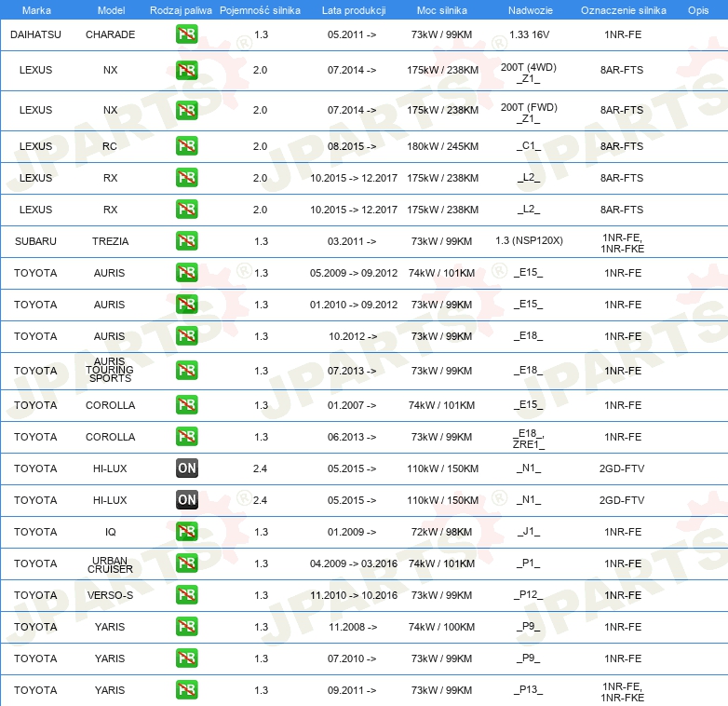728x706 pixels.
Task: Click the 01.2010 -> 09.2012 date cell
Action: click(354, 305)
